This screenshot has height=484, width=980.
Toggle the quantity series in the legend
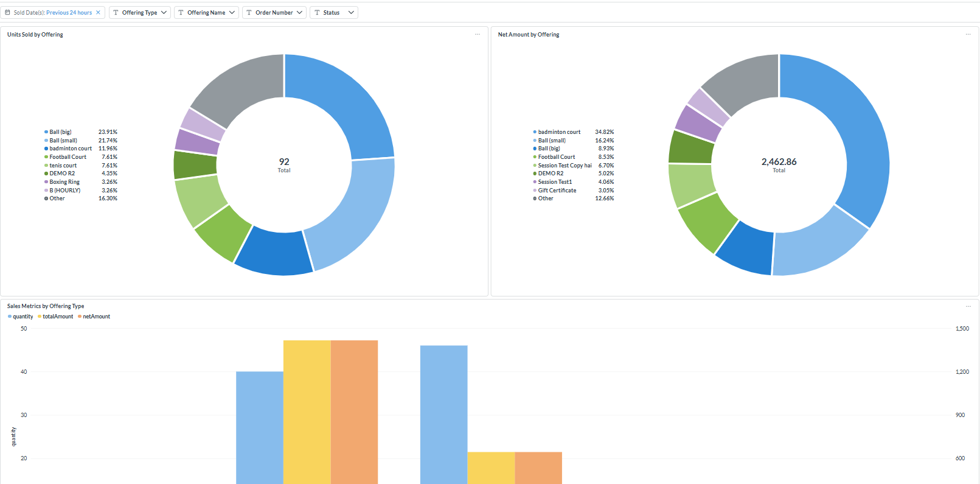click(x=21, y=317)
